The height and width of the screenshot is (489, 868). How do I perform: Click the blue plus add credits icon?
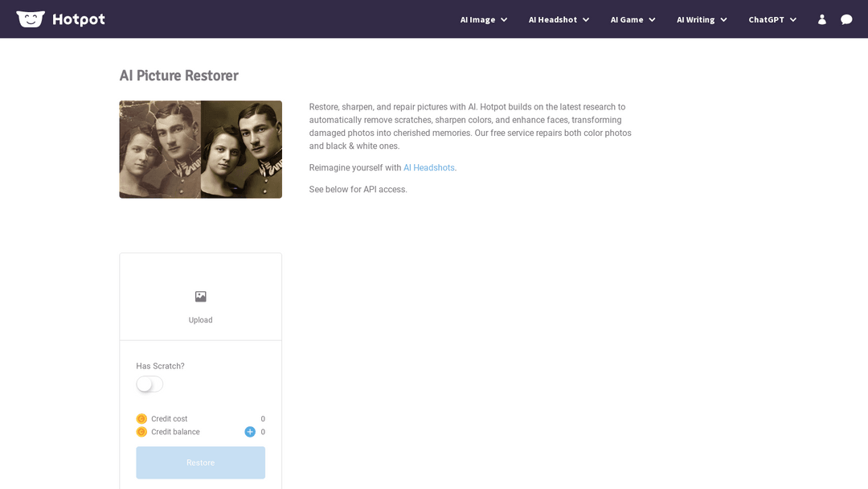click(x=250, y=432)
